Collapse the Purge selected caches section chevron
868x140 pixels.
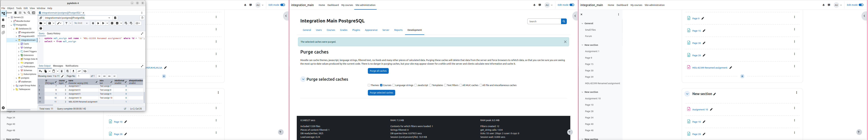(303, 79)
